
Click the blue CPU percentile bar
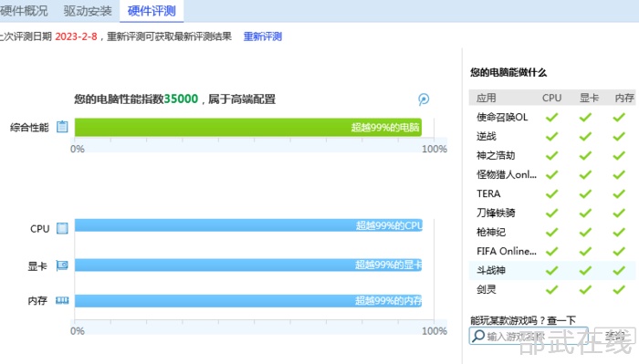248,225
